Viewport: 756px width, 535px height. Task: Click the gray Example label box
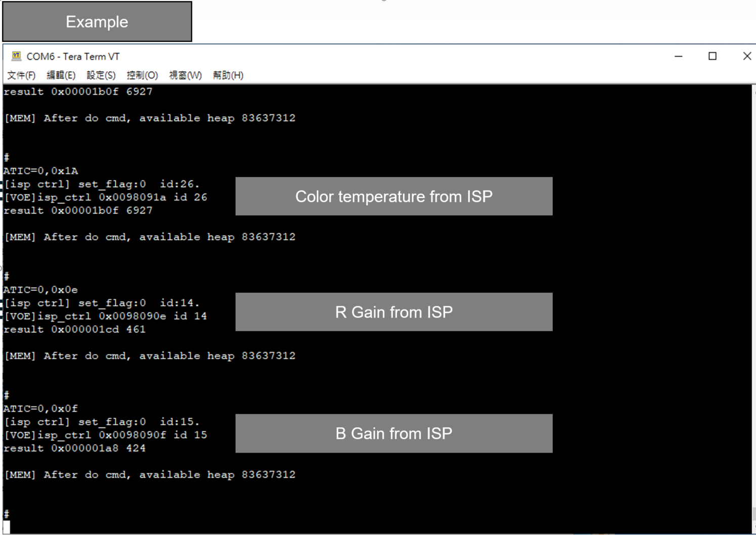[97, 22]
